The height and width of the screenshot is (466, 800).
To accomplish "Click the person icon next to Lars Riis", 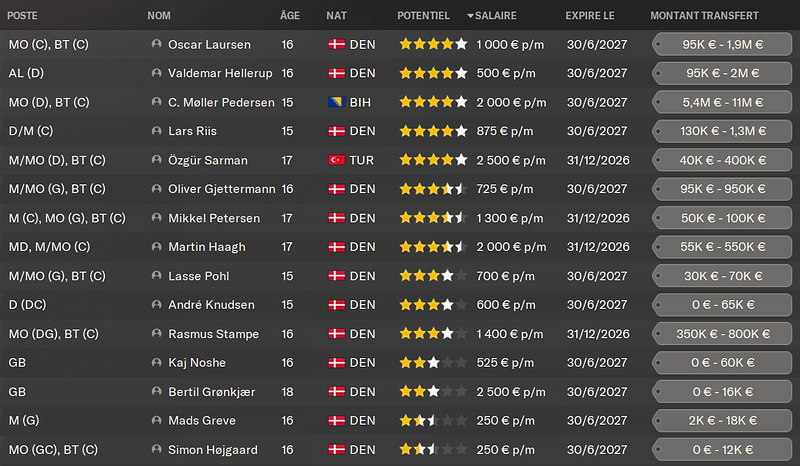I will 156,132.
